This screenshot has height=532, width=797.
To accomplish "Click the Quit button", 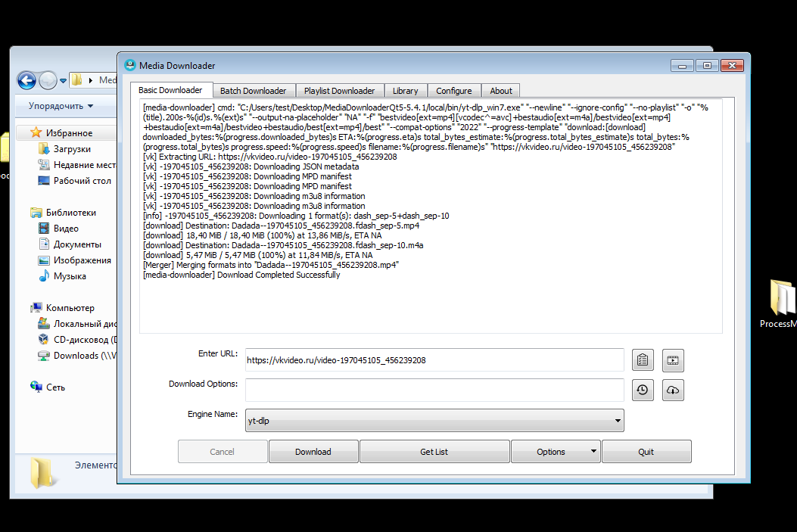I will (x=646, y=452).
